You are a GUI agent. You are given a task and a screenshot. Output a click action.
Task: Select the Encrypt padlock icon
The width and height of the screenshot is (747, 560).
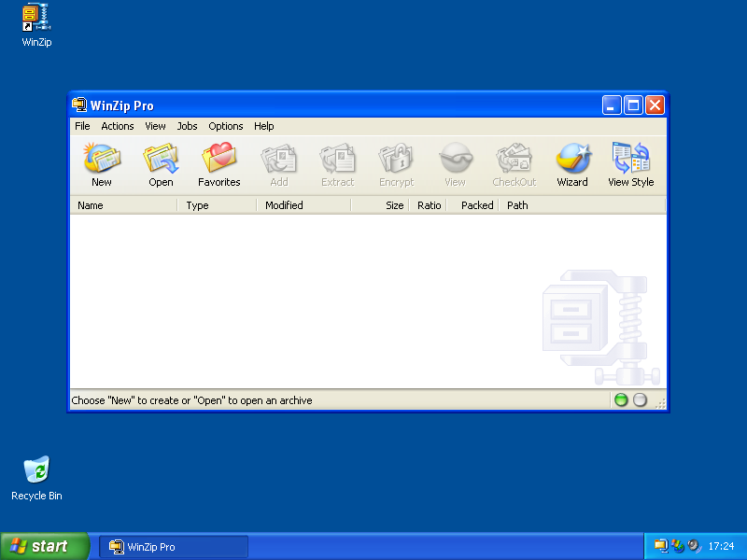pyautogui.click(x=396, y=162)
